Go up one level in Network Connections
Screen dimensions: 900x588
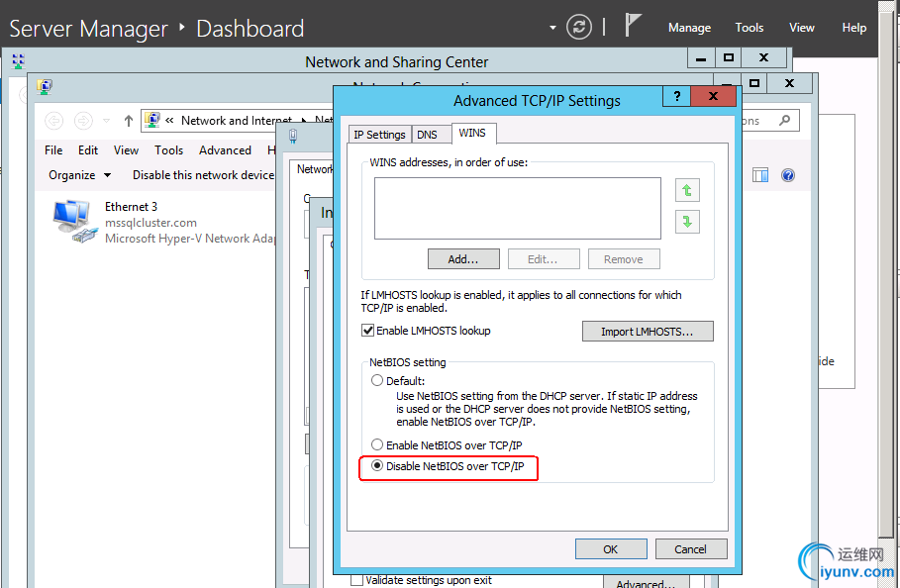pyautogui.click(x=129, y=121)
